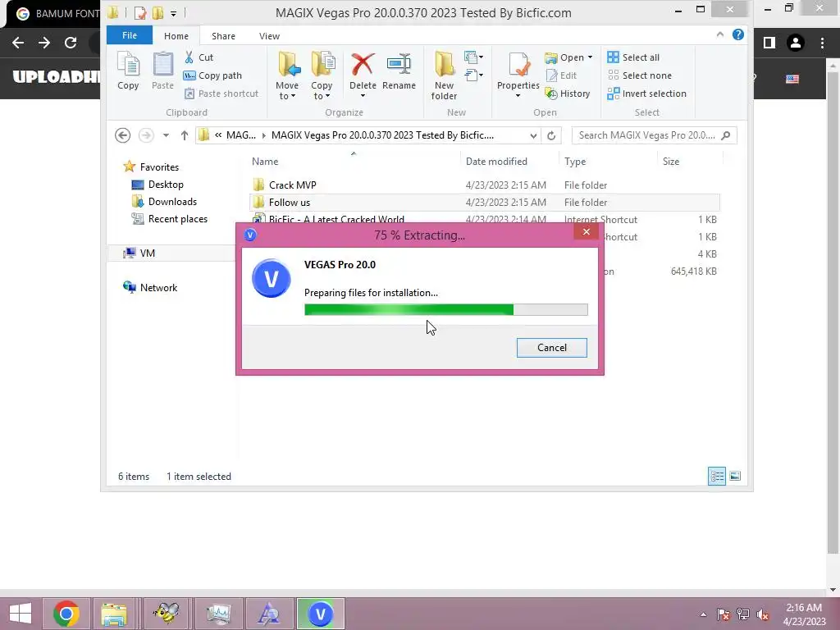
Task: Switch to the View ribbon tab
Action: pyautogui.click(x=269, y=36)
